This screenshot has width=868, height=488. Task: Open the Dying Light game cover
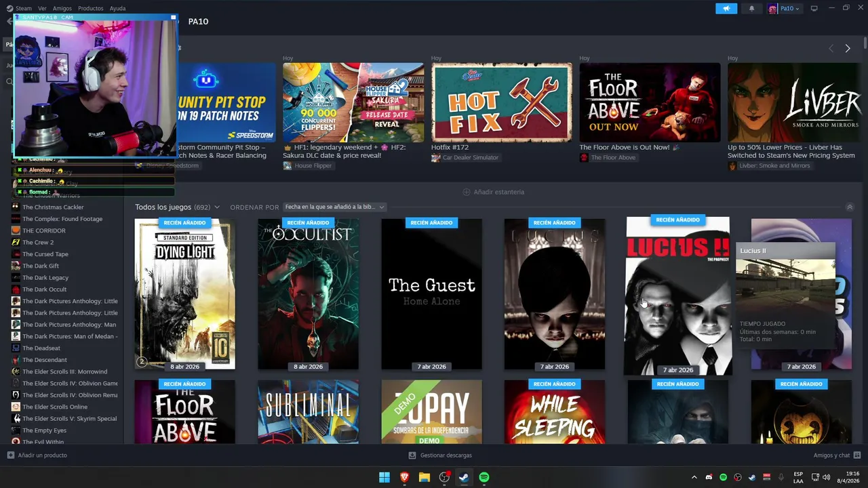click(x=184, y=293)
